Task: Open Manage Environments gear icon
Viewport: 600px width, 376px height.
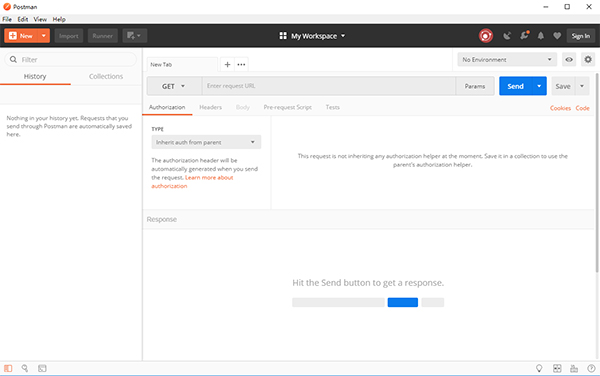Action: point(588,59)
